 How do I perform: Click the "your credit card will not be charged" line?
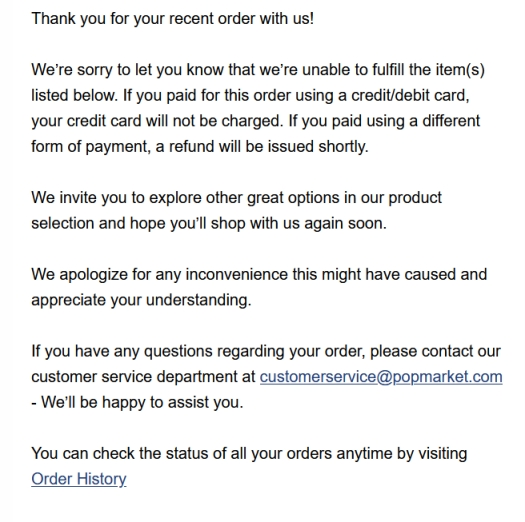(x=256, y=121)
